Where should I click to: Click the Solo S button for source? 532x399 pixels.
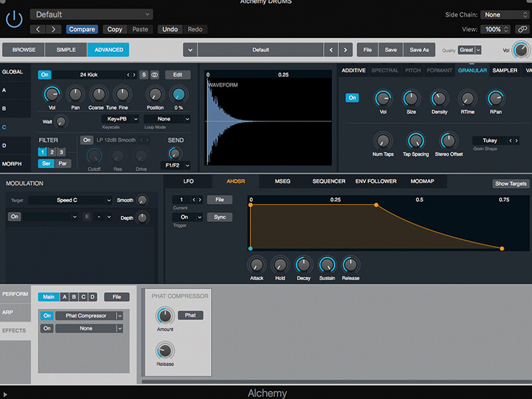[144, 74]
